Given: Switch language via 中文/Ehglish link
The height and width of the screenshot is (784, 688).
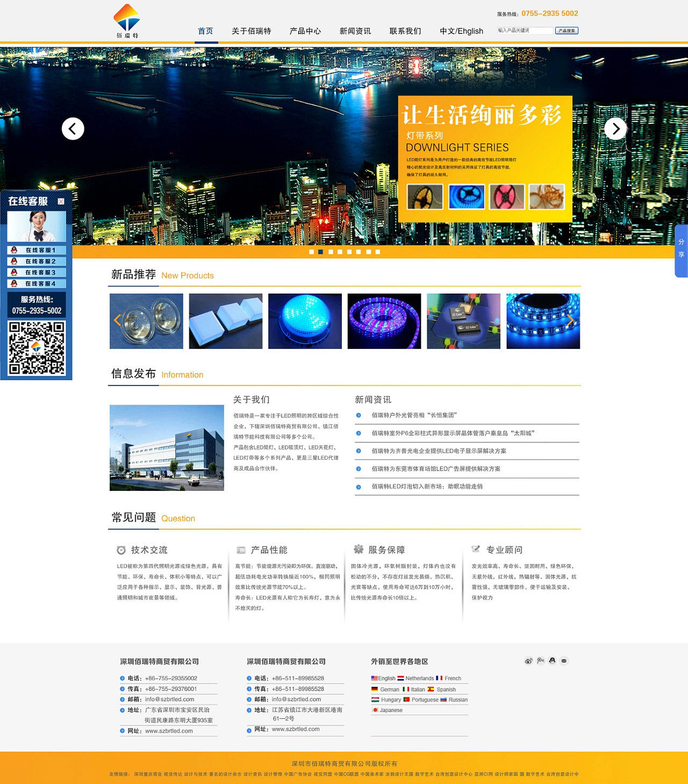Looking at the screenshot, I should tap(461, 31).
